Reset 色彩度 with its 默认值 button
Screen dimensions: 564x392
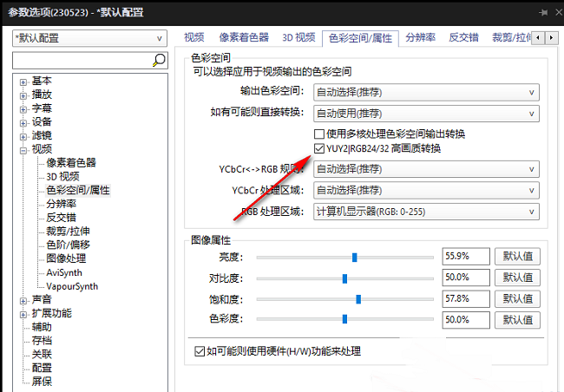click(518, 320)
